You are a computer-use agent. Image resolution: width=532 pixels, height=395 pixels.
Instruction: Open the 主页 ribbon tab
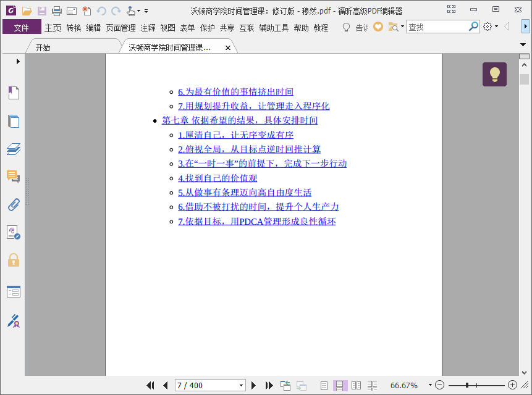click(53, 28)
